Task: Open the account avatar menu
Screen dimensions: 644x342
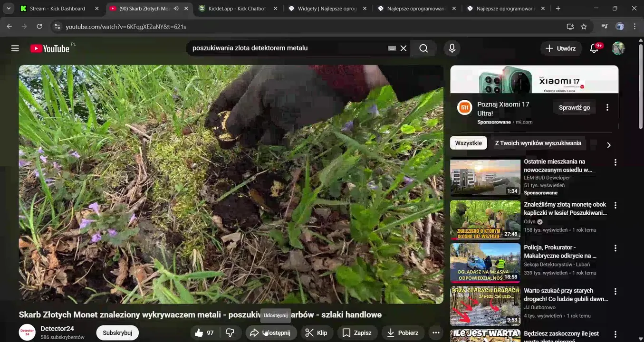Action: [618, 48]
